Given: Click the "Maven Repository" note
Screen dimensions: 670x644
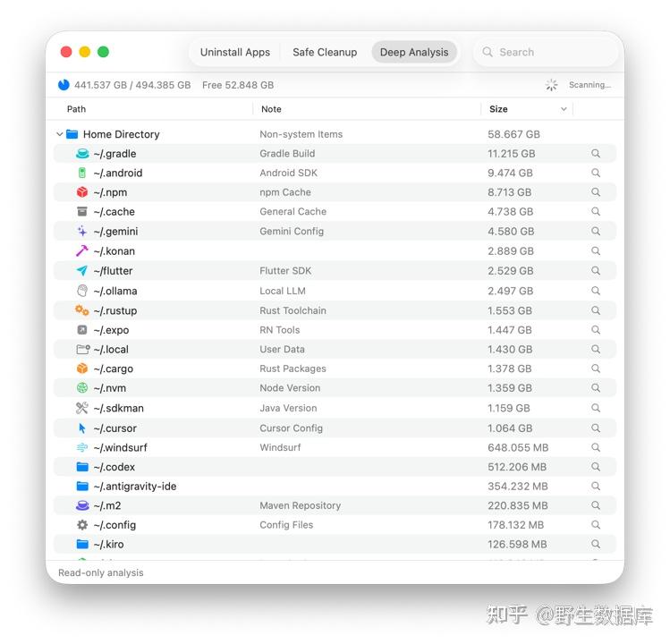Looking at the screenshot, I should point(300,505).
